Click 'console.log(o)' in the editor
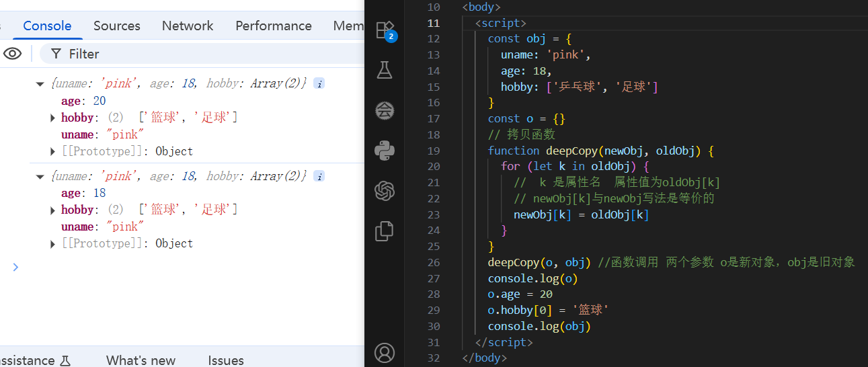This screenshot has height=367, width=868. [x=533, y=278]
